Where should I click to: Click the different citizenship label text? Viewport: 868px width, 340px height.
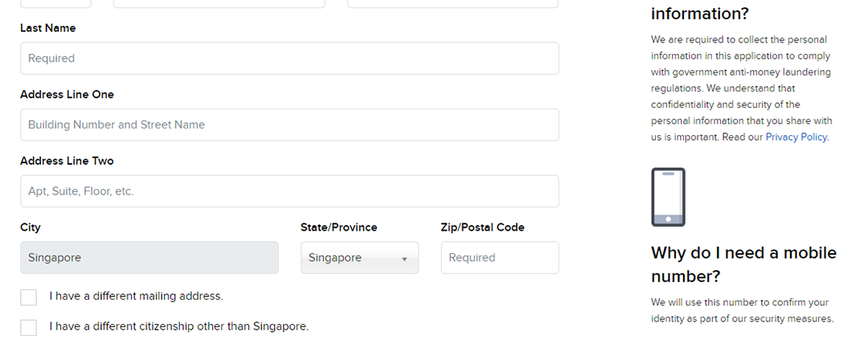click(179, 326)
